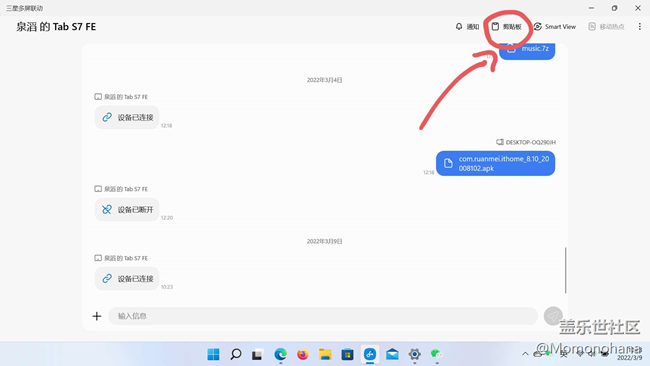
Task: Open the three-dot more options menu
Action: 640,27
